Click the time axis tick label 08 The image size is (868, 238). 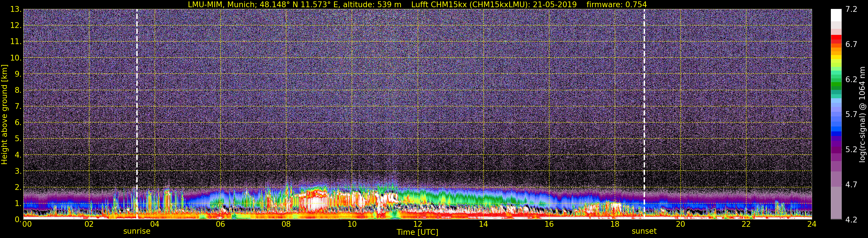point(286,224)
